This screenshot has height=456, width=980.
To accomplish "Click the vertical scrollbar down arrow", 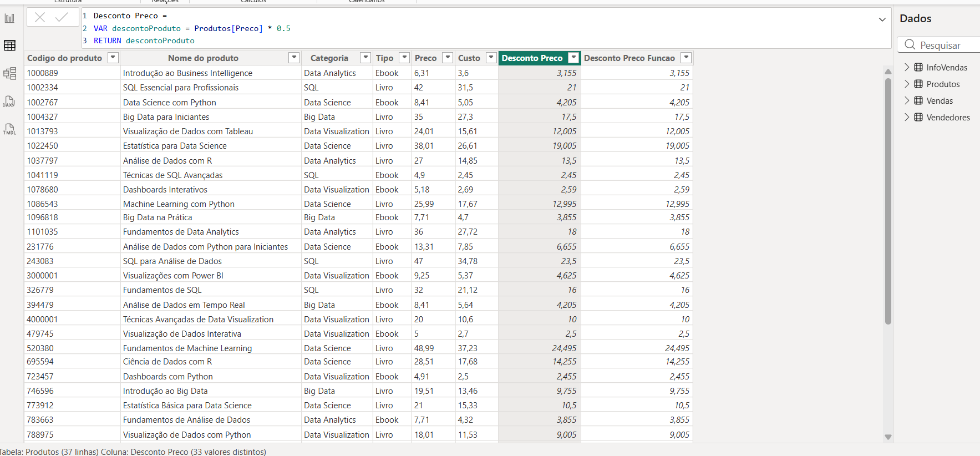I will coord(888,437).
